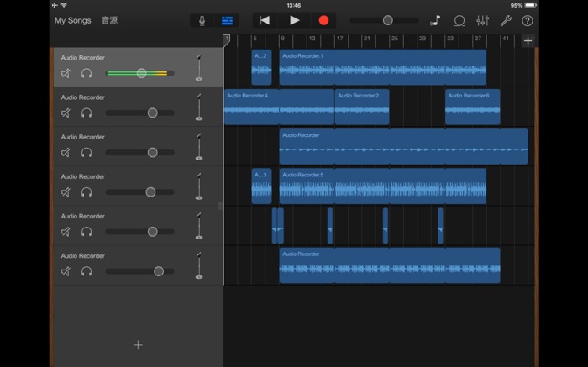The height and width of the screenshot is (367, 588).
Task: Tap bar 17 on the ruler
Action: (x=339, y=39)
